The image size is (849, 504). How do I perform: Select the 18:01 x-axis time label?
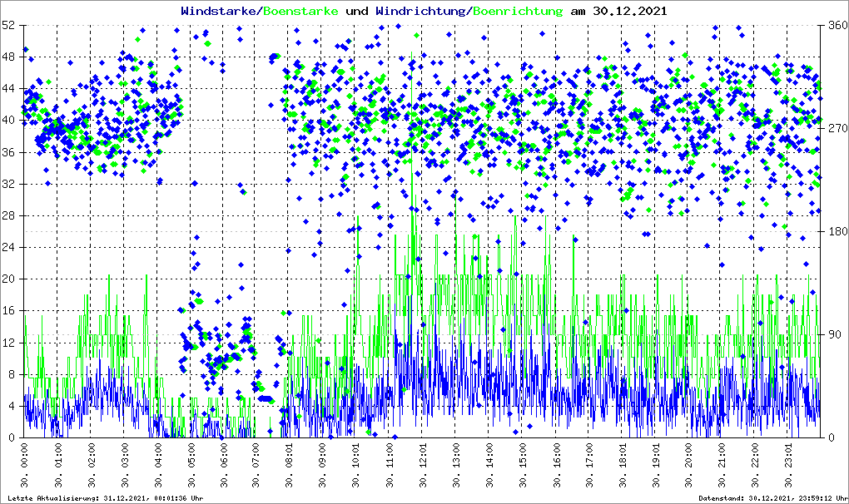coord(623,467)
